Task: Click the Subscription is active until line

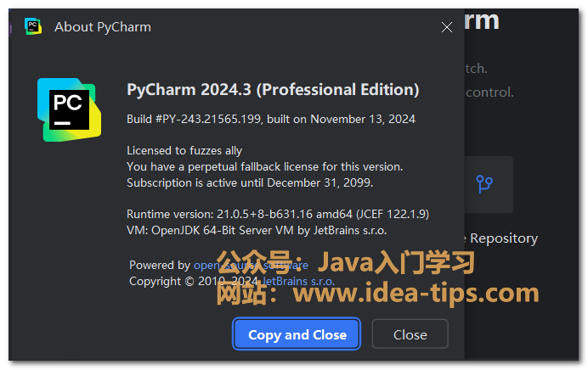Action: pos(250,182)
